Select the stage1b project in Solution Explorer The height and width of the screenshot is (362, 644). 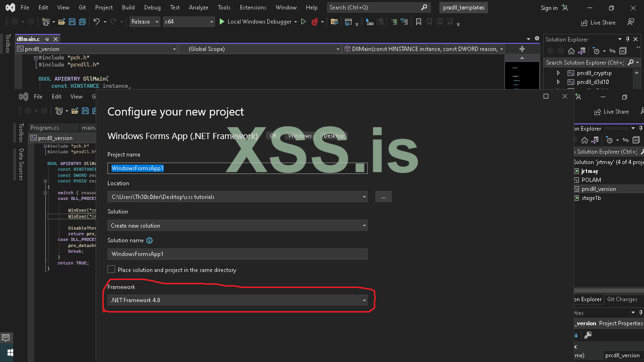[x=591, y=198]
